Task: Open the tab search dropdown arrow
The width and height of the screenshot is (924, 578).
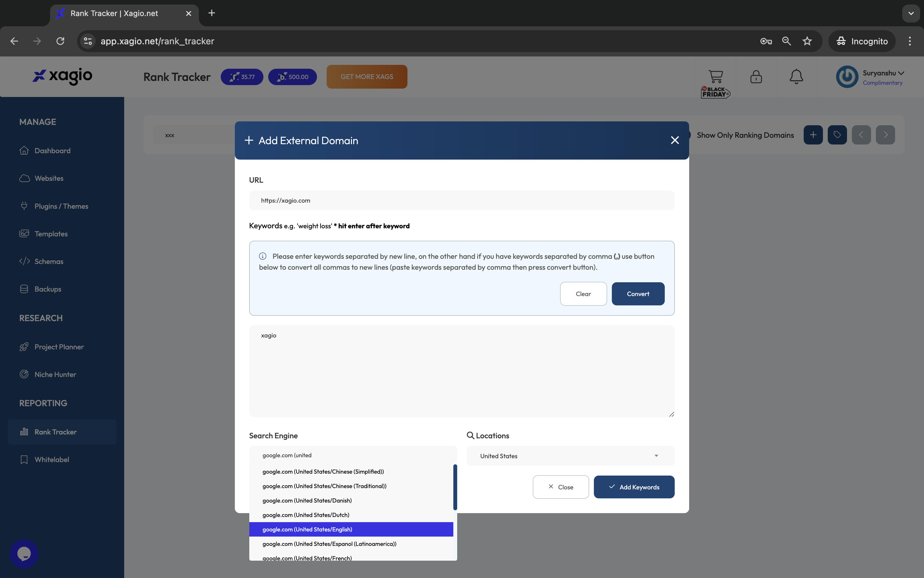Action: tap(911, 13)
